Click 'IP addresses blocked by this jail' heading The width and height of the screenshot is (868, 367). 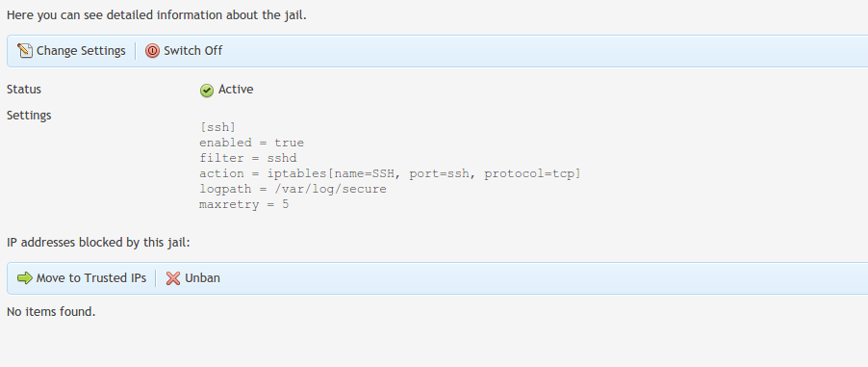[x=98, y=243]
